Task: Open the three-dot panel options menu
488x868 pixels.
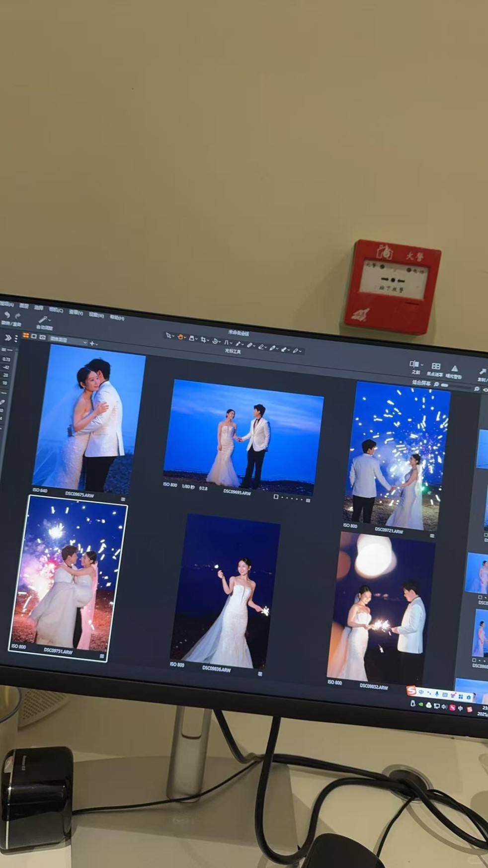Action: pos(16,338)
